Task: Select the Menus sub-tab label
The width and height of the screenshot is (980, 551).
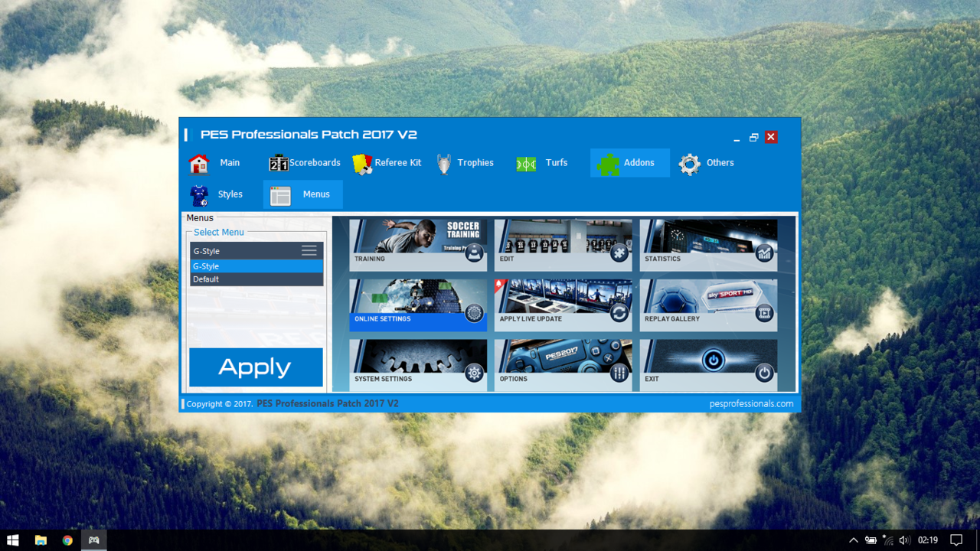Action: click(316, 194)
